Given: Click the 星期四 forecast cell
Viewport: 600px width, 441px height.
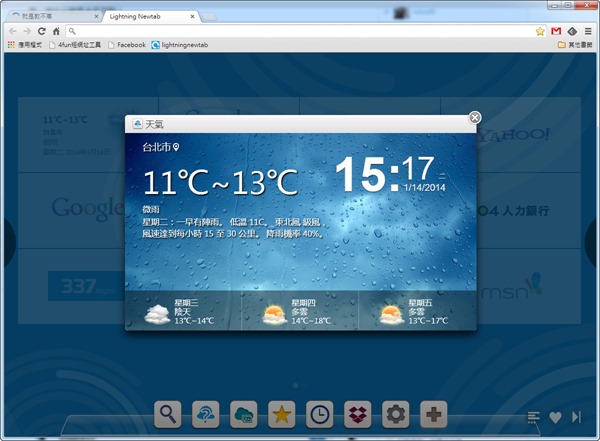Looking at the screenshot, I should pyautogui.click(x=300, y=311).
